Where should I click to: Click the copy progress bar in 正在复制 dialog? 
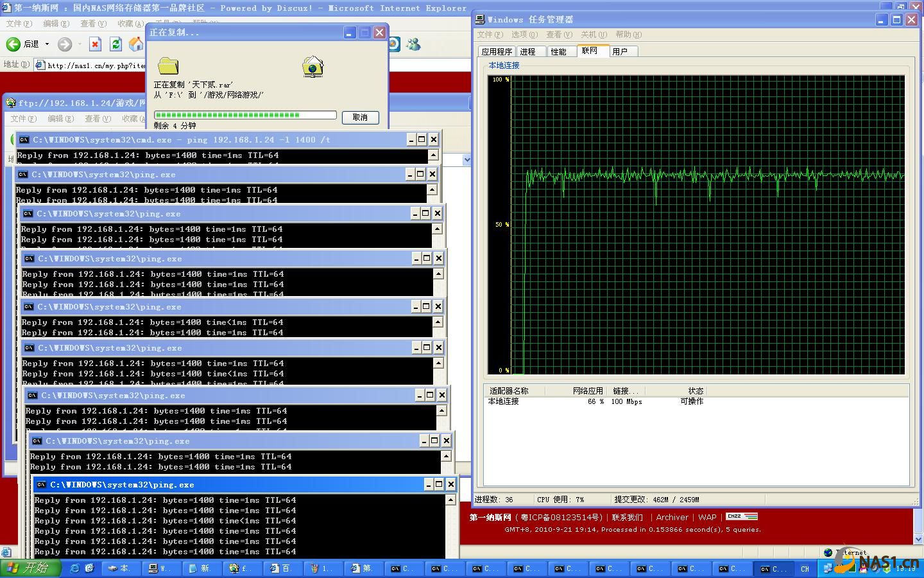[x=245, y=115]
